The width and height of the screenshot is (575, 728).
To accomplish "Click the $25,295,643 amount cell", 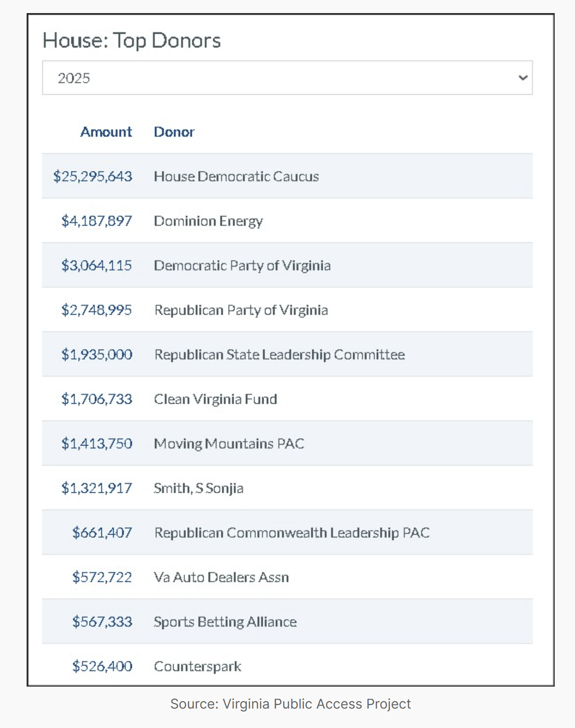I will [93, 176].
